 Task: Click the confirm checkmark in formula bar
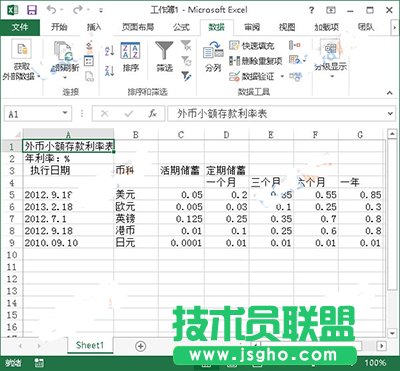(128, 114)
